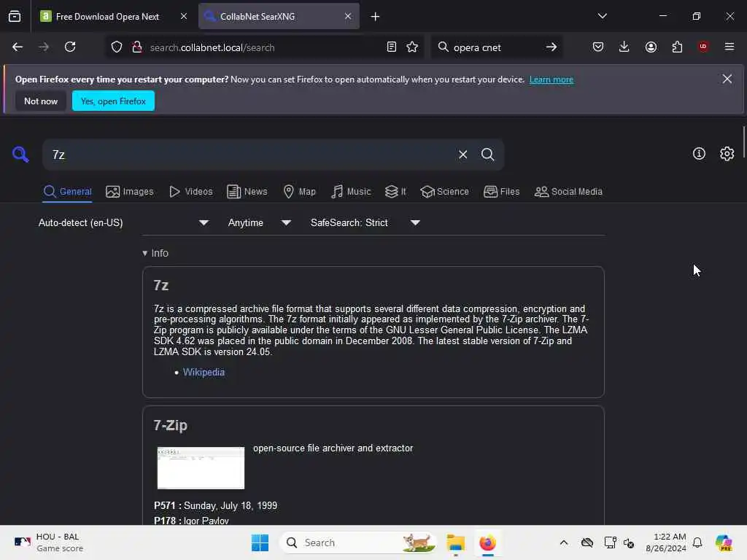The image size is (747, 560).
Task: Collapse the Info section
Action: [x=155, y=253]
